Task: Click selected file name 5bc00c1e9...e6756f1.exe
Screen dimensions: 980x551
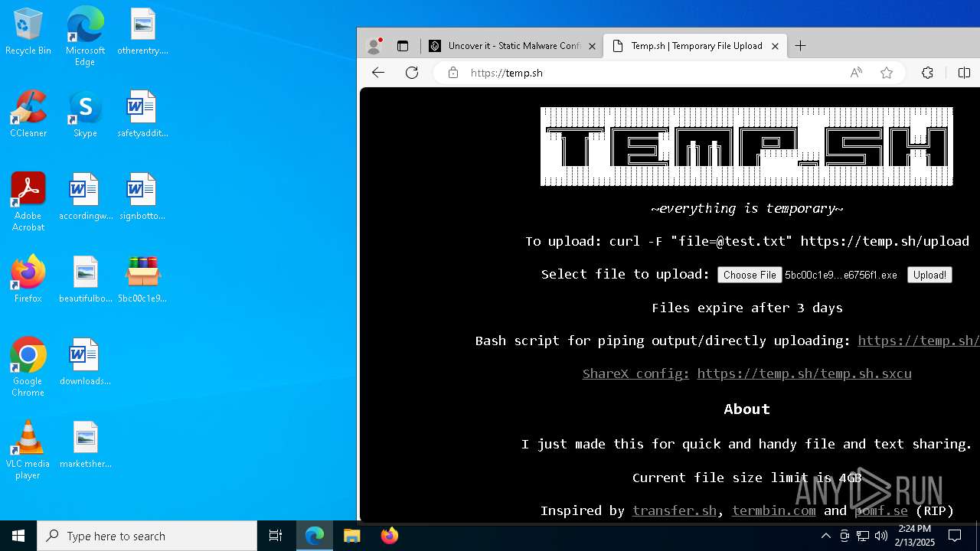Action: pos(841,275)
